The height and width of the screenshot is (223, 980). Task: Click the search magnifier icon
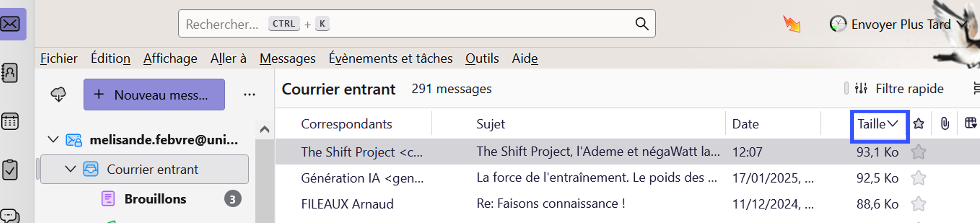coord(641,24)
